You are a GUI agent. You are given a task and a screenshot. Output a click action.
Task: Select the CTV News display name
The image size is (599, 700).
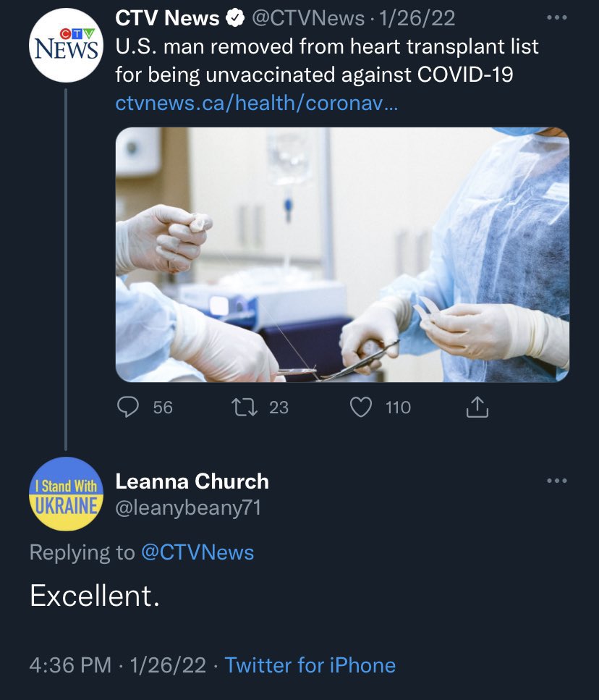(x=168, y=20)
